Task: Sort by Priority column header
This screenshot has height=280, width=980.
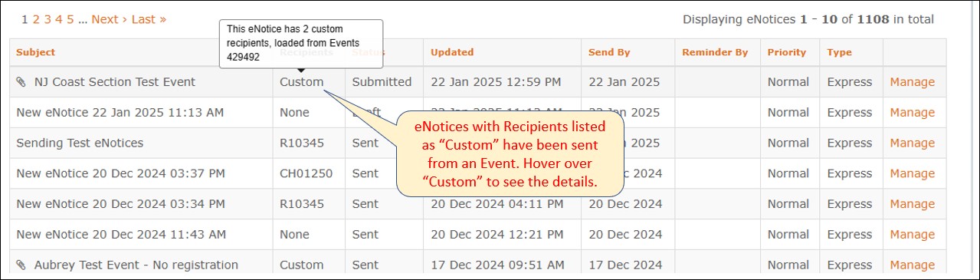Action: pyautogui.click(x=787, y=52)
